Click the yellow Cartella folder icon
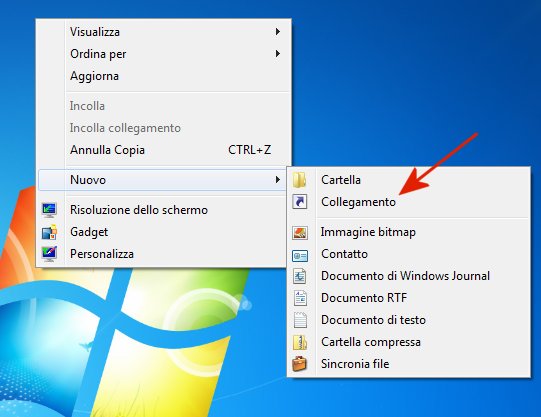The width and height of the screenshot is (541, 417). coord(299,180)
